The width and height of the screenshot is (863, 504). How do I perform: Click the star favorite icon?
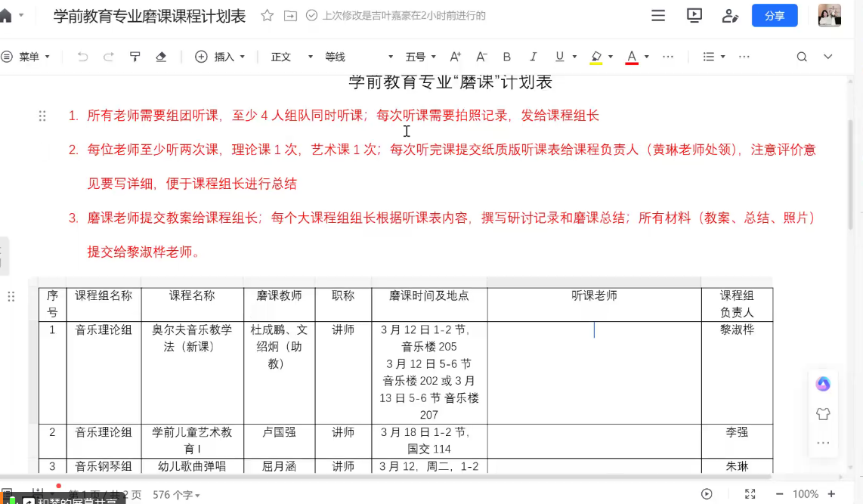(267, 15)
